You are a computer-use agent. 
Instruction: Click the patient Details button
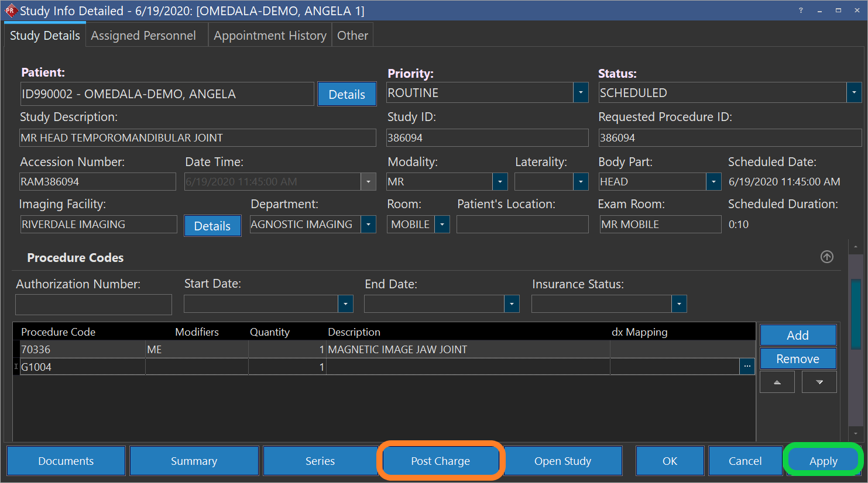click(x=346, y=95)
